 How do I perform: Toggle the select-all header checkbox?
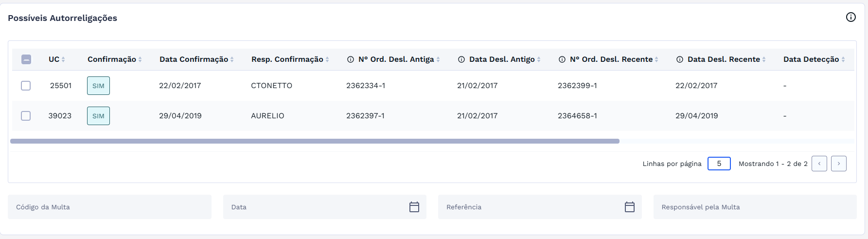pyautogui.click(x=26, y=59)
